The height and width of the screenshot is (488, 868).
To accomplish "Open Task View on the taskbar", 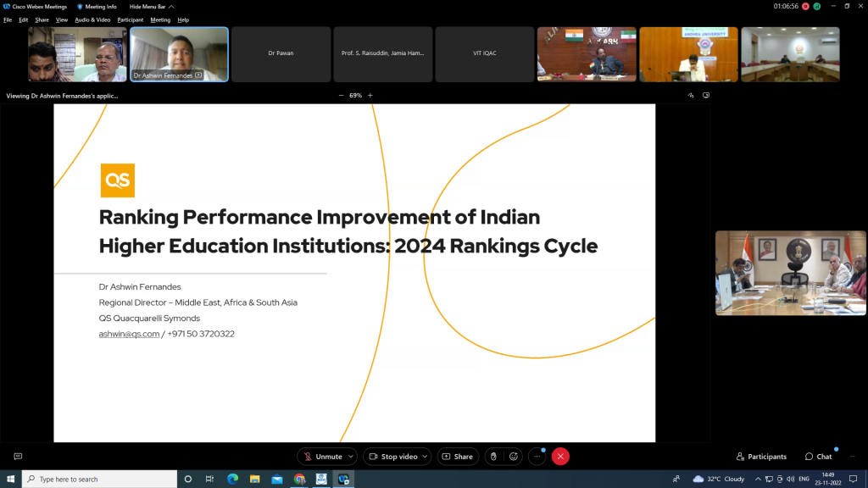I will point(210,480).
